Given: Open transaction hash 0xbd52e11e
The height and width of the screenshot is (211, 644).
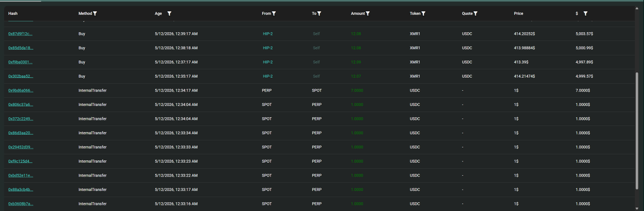Looking at the screenshot, I should point(20,176).
